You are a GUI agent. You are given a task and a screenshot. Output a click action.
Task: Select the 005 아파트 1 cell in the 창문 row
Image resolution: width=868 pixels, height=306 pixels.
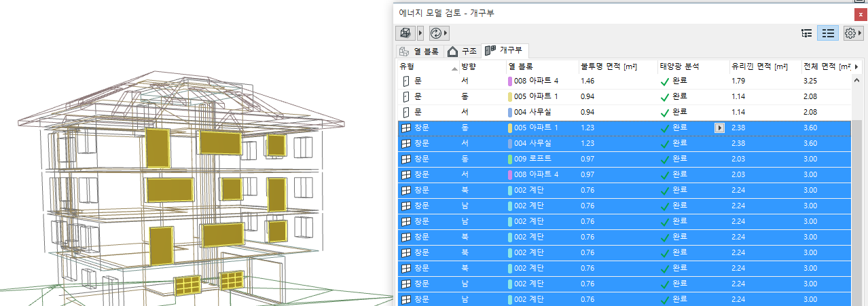541,128
